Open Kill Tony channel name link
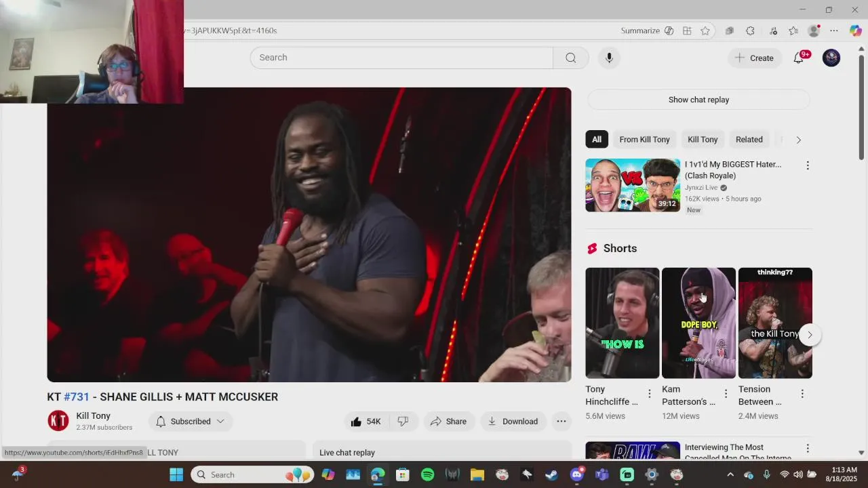The width and height of the screenshot is (868, 488). (93, 416)
